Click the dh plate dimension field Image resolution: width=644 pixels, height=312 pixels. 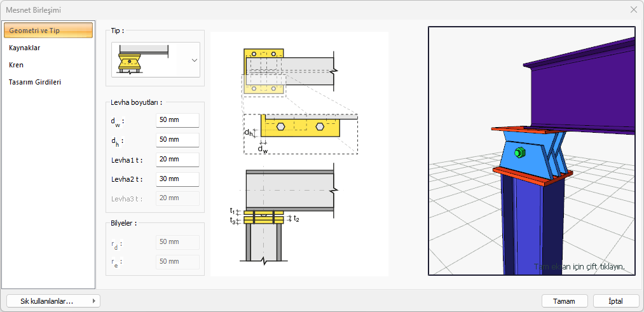click(177, 140)
